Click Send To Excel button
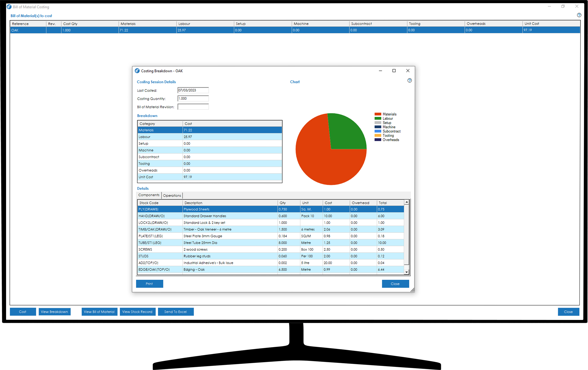Image resolution: width=588 pixels, height=370 pixels. coord(176,312)
